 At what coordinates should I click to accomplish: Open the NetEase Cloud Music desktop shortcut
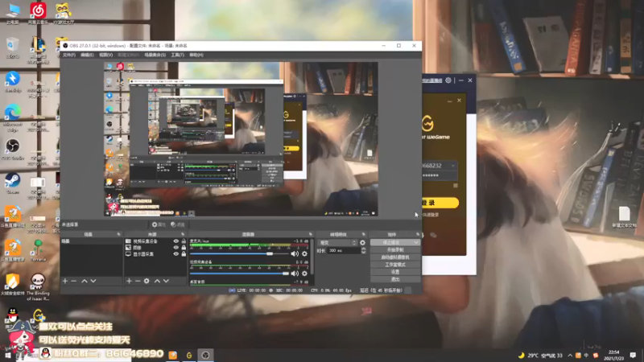(38, 13)
